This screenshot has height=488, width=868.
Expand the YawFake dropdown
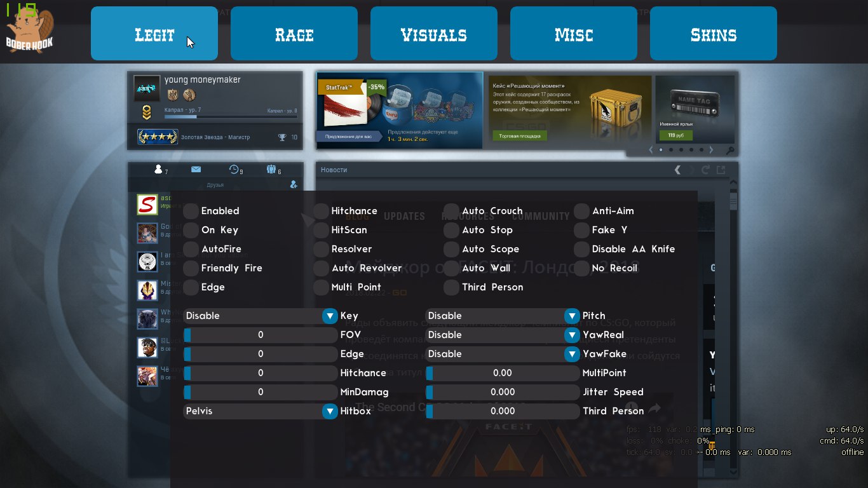coord(503,354)
